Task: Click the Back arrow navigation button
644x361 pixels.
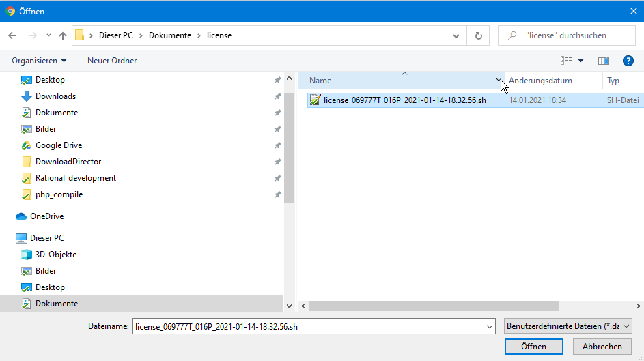Action: coord(12,35)
